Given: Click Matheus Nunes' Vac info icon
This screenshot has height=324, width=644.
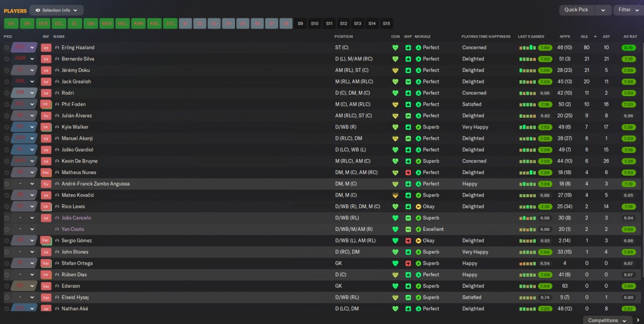Looking at the screenshot, I should tap(46, 173).
